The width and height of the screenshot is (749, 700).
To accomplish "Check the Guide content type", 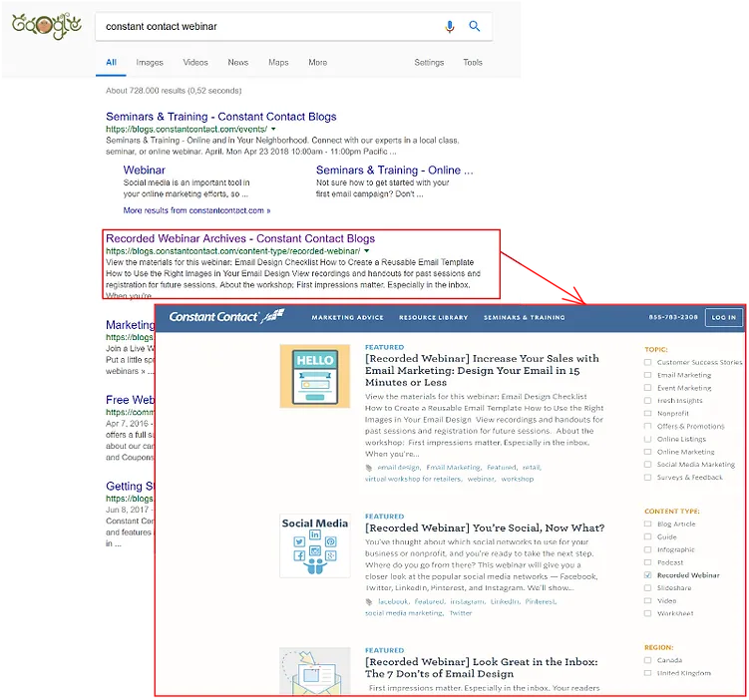I will point(647,536).
